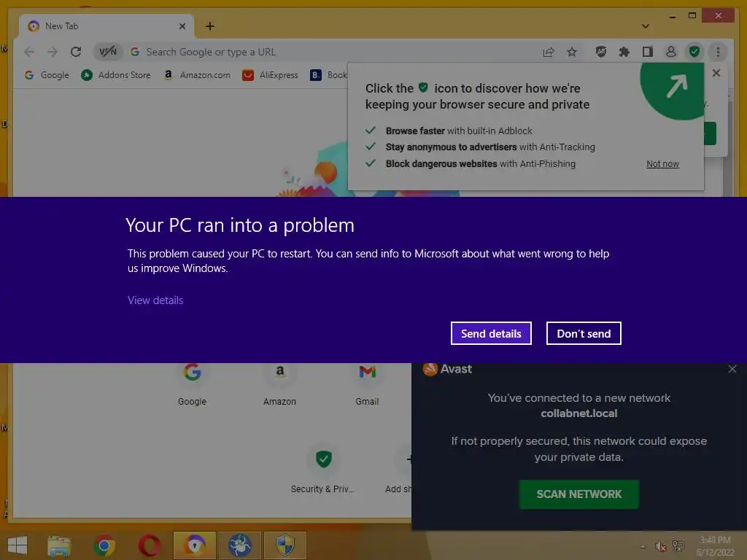Open a new tab with the plus button
747x560 pixels.
click(x=210, y=26)
